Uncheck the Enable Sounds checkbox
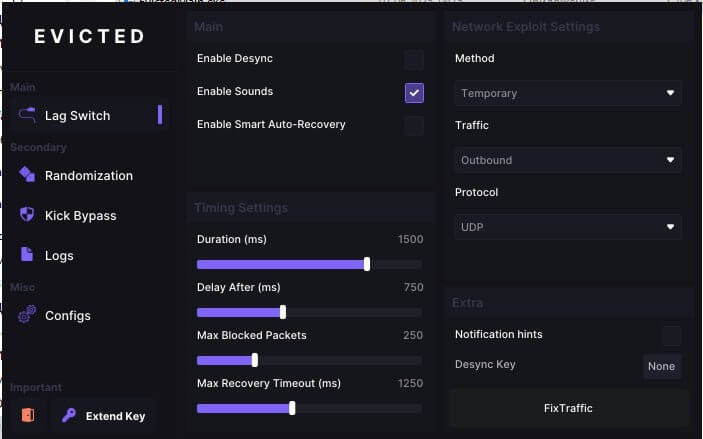Screen dimensions: 703x439 414,92
